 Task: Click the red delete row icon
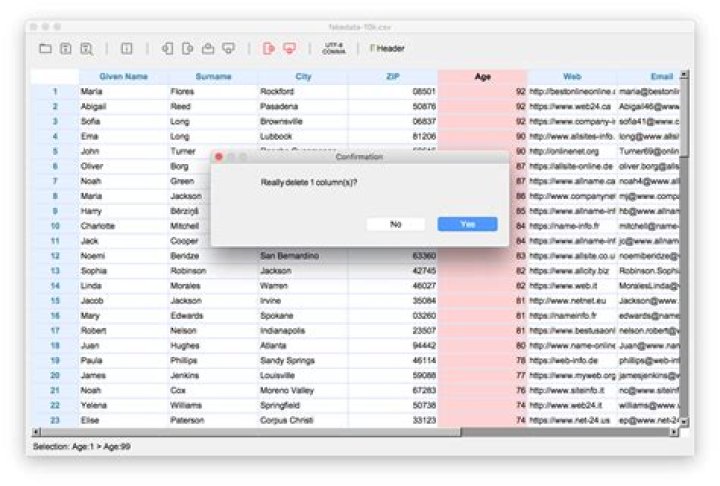pos(289,48)
